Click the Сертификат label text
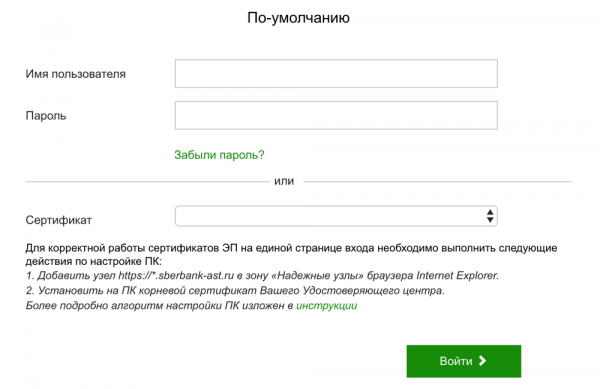 click(59, 220)
